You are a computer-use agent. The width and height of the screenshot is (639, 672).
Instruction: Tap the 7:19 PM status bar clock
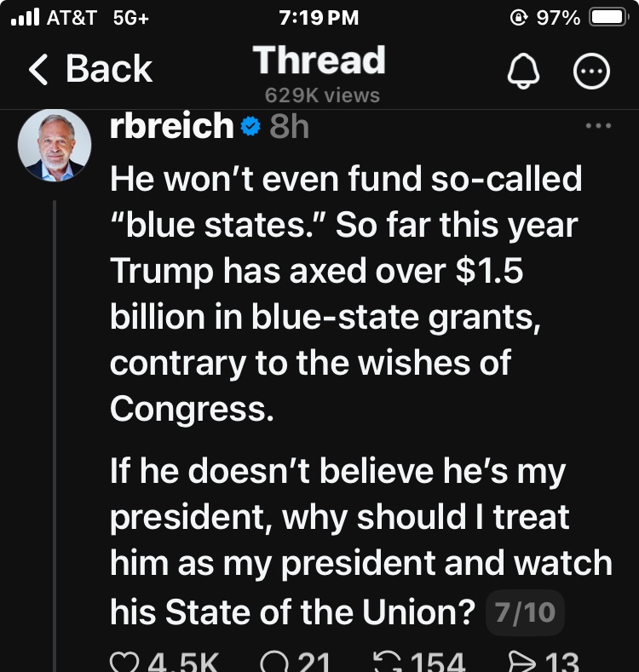point(319,18)
